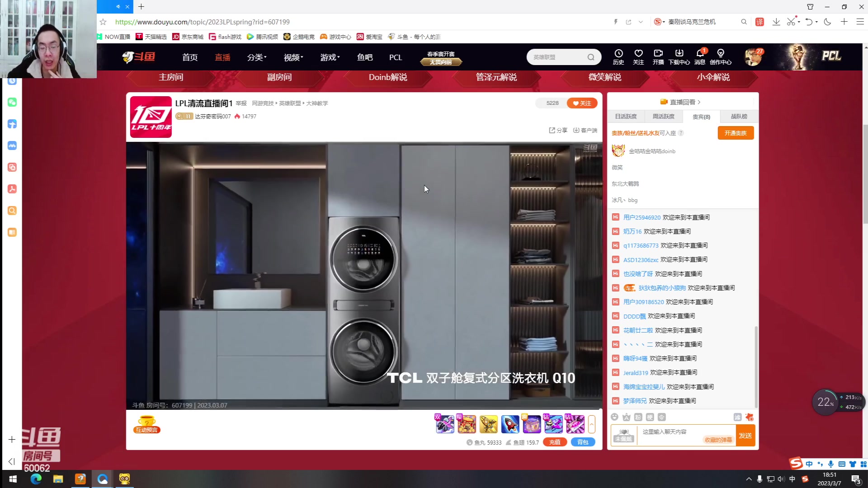The image size is (868, 488).
Task: Click the 分享 share icon
Action: point(558,130)
